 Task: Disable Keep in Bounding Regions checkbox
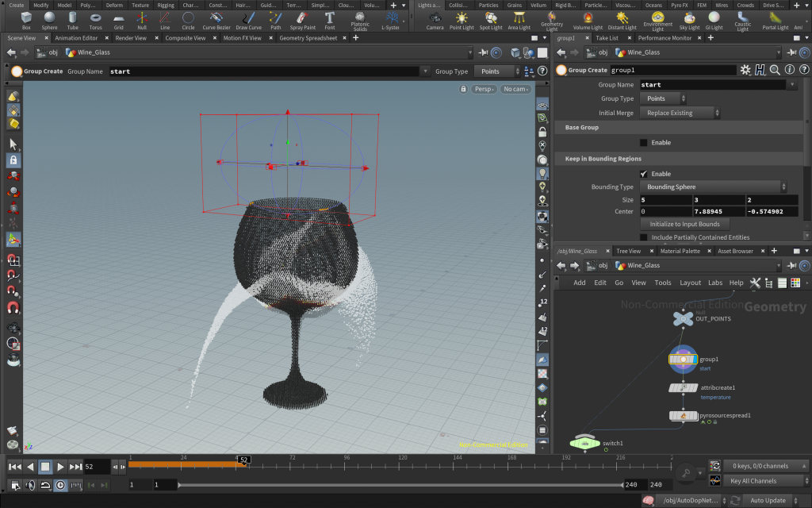coord(643,174)
